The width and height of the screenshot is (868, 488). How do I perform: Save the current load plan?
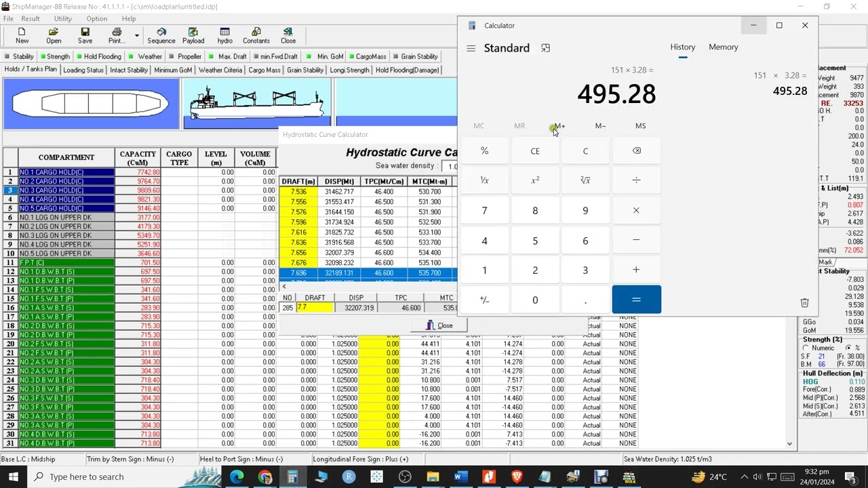pos(85,36)
